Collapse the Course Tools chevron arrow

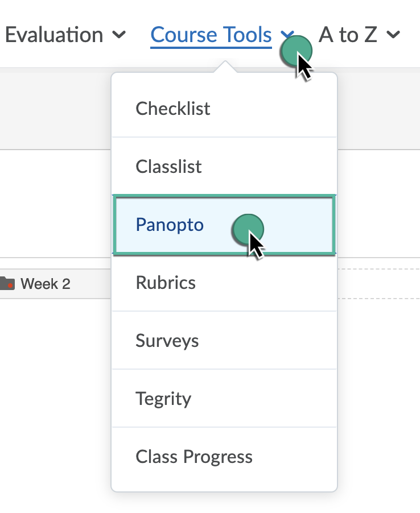coord(287,36)
